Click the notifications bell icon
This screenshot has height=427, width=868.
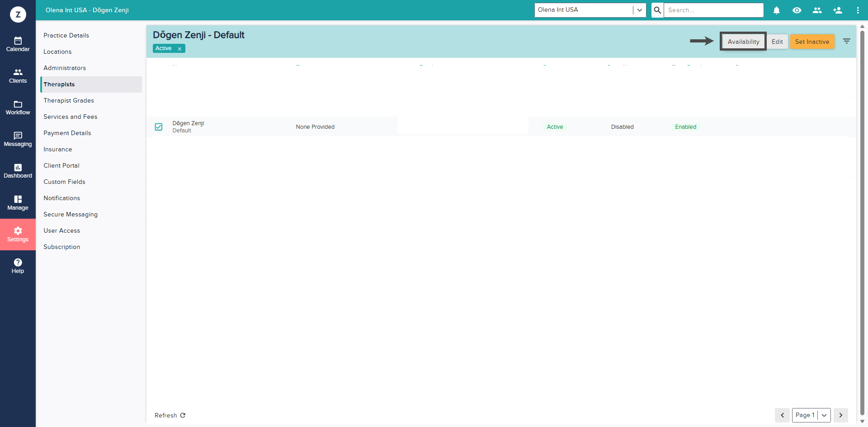tap(776, 10)
